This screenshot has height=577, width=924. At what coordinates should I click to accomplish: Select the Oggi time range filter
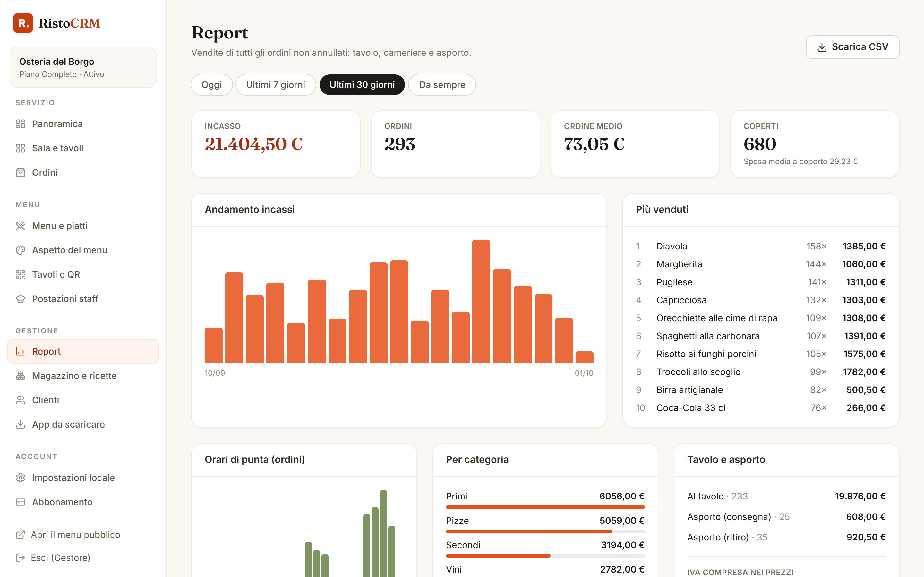(211, 84)
